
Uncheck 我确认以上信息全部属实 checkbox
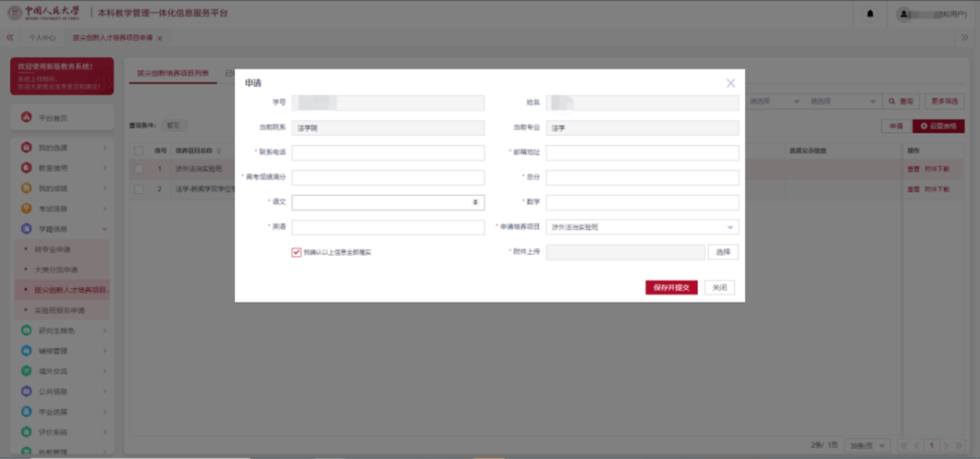click(x=296, y=252)
